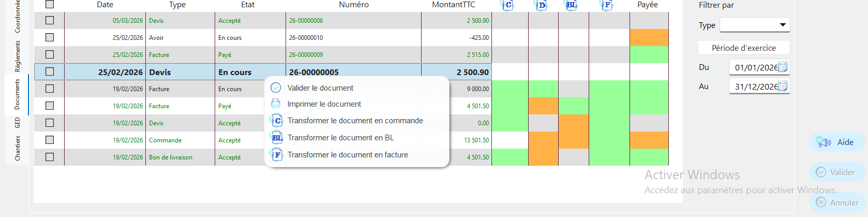Click printer icon beside Imprimer le document
The width and height of the screenshot is (868, 218).
[x=276, y=104]
